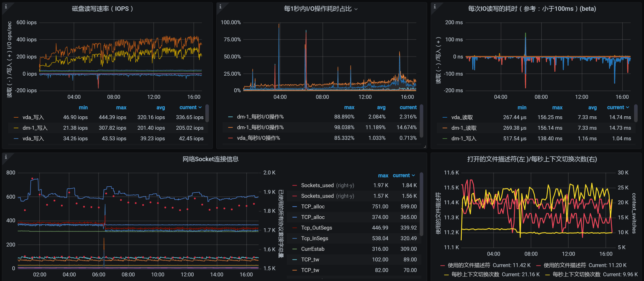Sort I/O操作耗时占比 legend by avg column
Image resolution: width=644 pixels, height=281 pixels.
coord(381,107)
